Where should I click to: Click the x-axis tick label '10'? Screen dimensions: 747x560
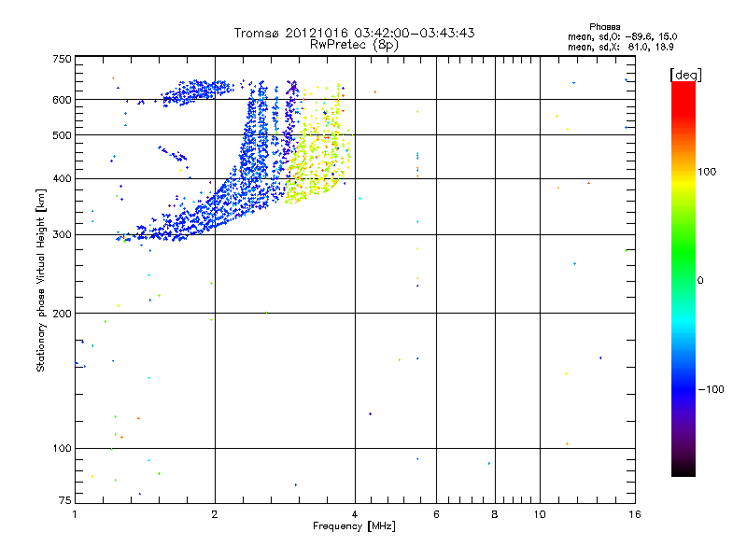pos(540,514)
